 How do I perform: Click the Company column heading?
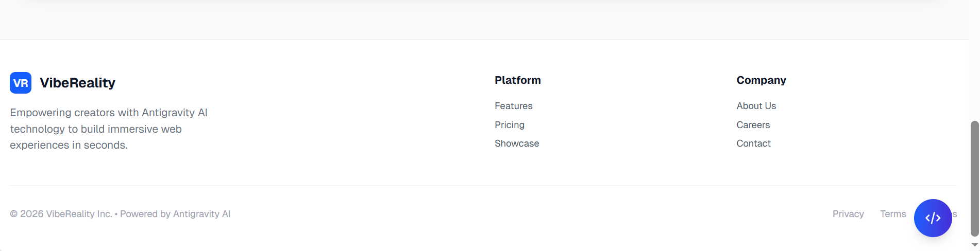click(761, 80)
